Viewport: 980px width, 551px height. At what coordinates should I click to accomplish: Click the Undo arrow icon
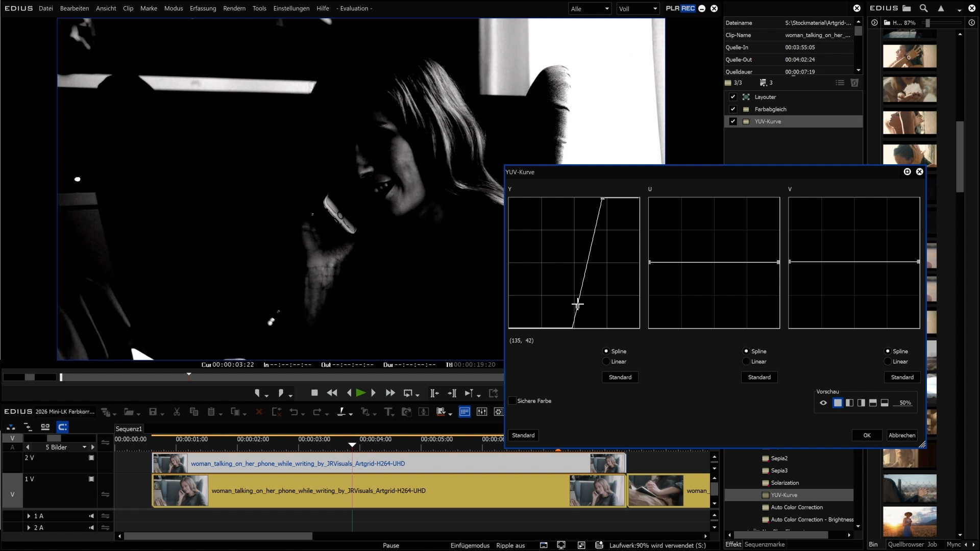(293, 412)
